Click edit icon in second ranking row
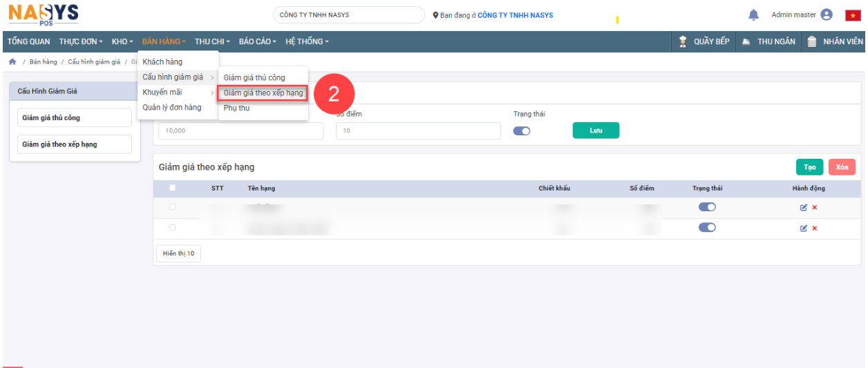Image resolution: width=868 pixels, height=368 pixels. coord(804,229)
